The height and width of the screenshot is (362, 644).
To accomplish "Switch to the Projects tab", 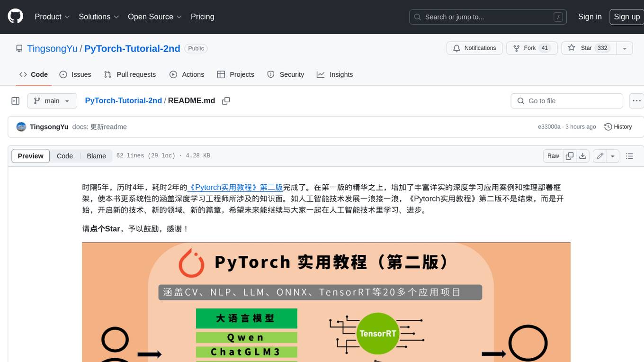I will tap(235, 74).
